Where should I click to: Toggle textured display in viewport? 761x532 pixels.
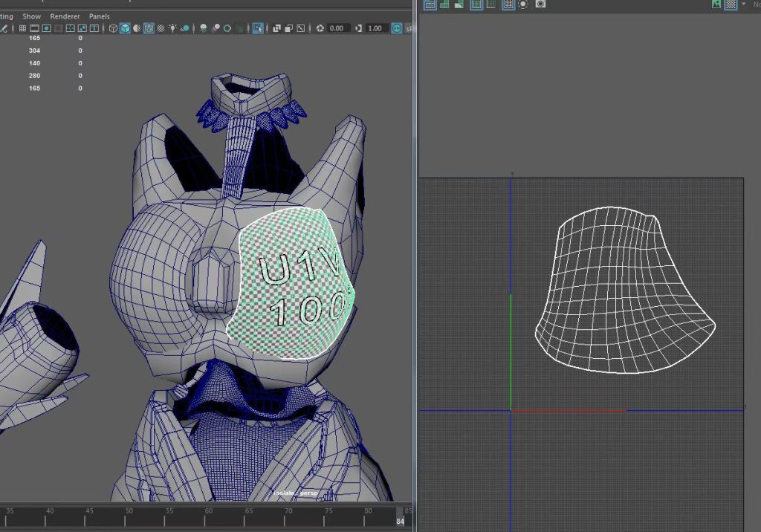(x=161, y=28)
